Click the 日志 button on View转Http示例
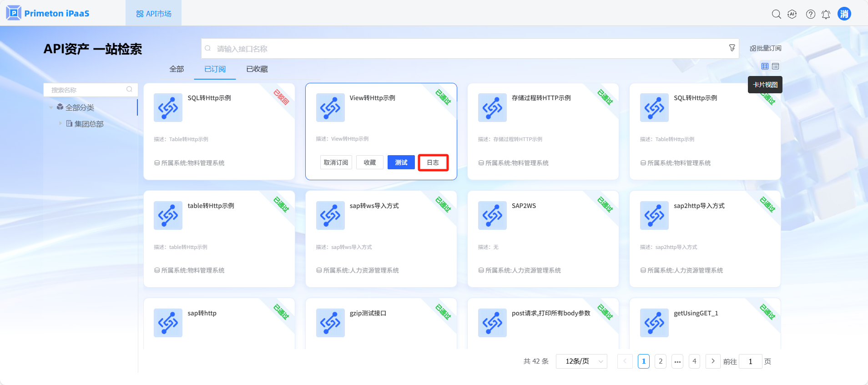The image size is (868, 385). coord(433,162)
